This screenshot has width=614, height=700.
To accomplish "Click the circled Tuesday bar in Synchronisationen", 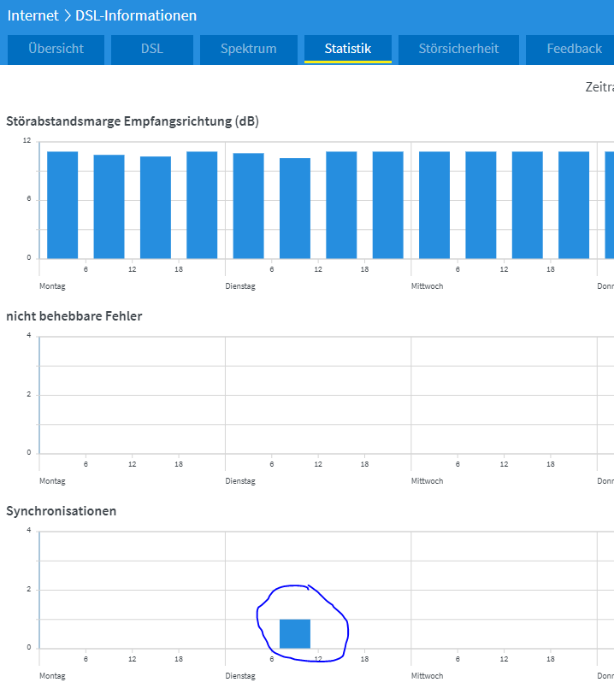I will pos(295,633).
